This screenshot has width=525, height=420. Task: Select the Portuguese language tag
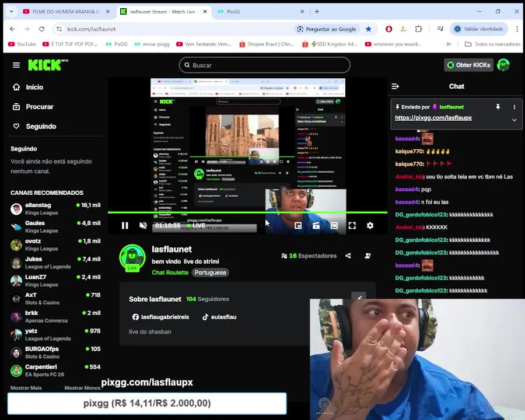pos(210,272)
